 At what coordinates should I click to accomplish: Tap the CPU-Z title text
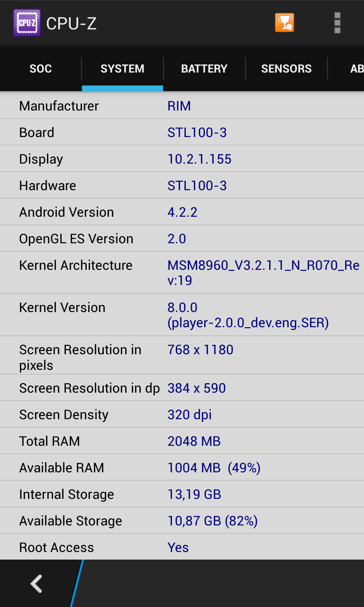coord(72,23)
